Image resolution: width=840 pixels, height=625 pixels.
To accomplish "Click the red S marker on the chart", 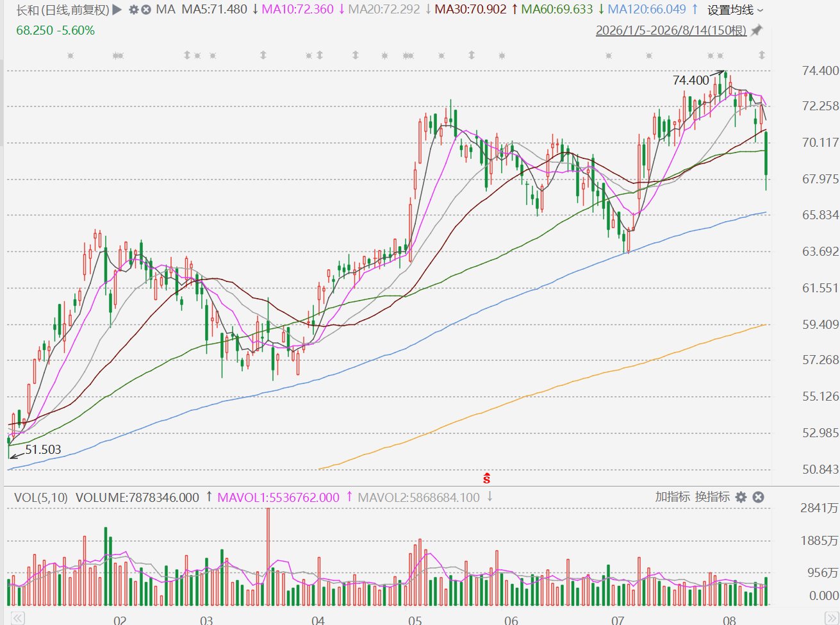I will (487, 479).
